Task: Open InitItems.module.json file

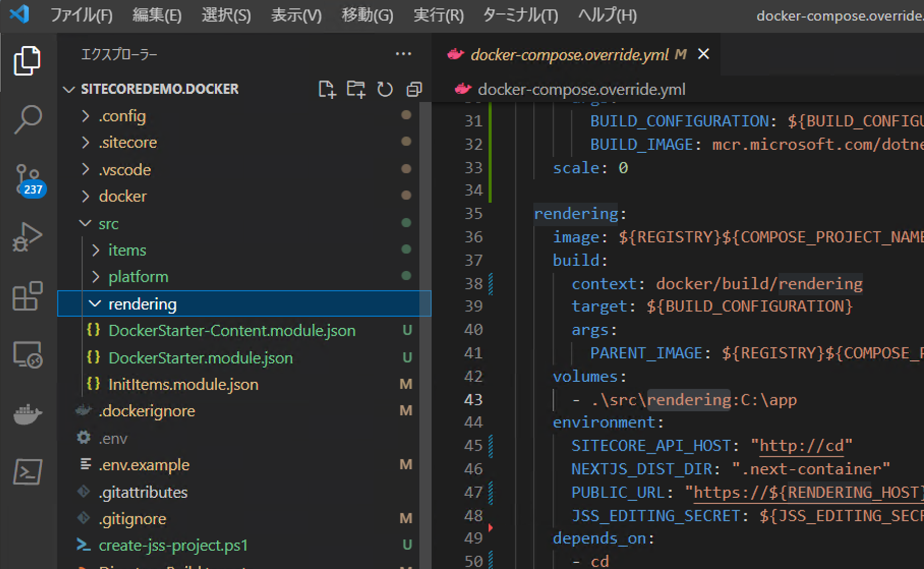Action: point(183,384)
